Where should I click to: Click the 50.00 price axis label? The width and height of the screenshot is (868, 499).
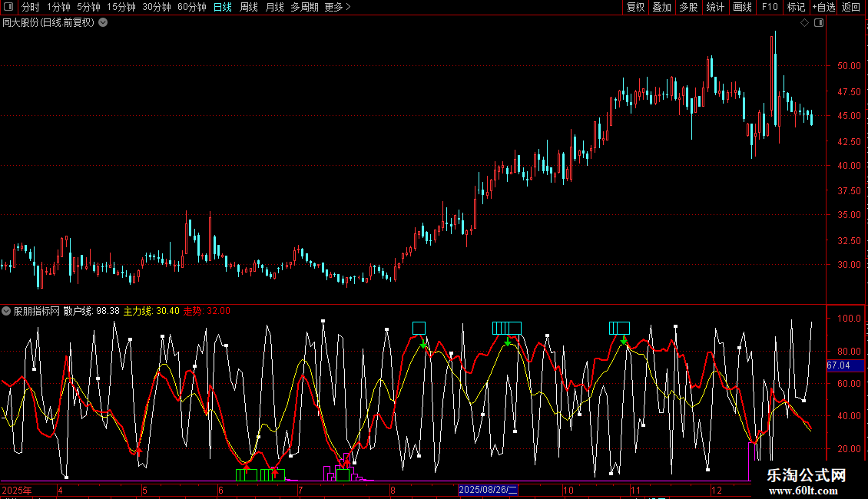(x=849, y=66)
